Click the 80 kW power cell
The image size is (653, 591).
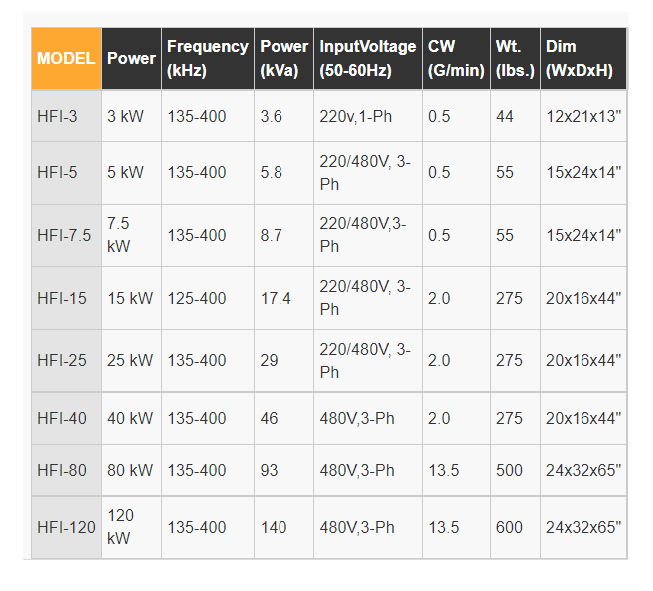coord(131,470)
